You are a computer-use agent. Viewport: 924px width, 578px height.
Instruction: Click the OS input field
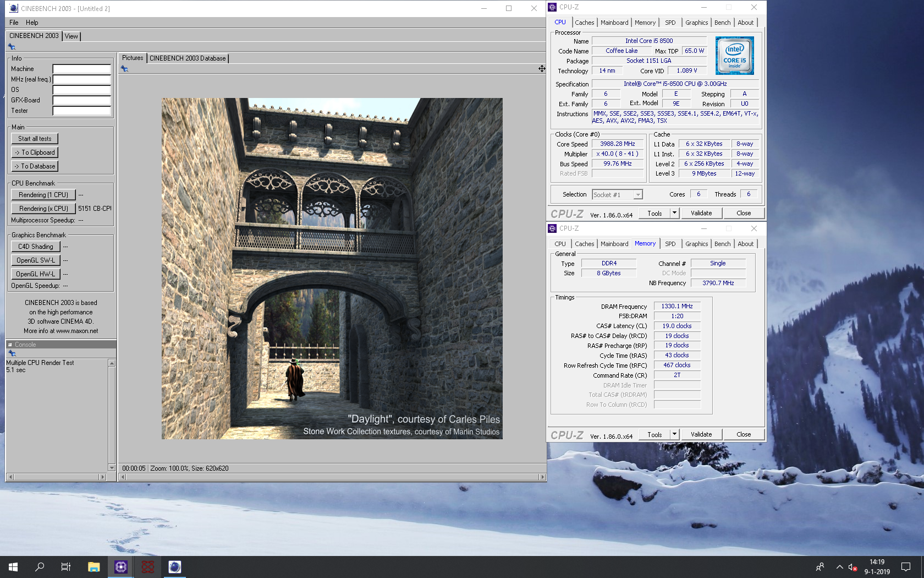pyautogui.click(x=81, y=90)
